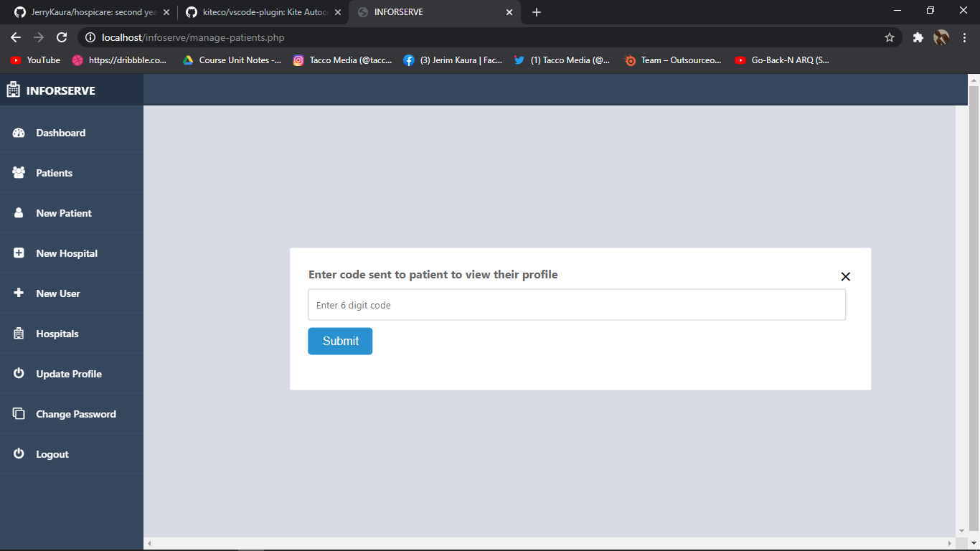Screen dimensions: 980x551
Task: Close the JerryKaura/hospicare tab
Action: 166,12
